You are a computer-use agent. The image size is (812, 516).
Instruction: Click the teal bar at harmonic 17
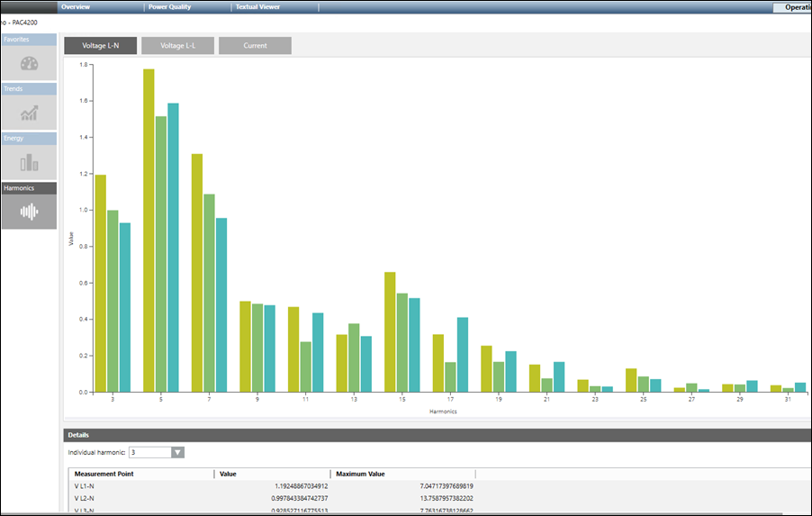coord(463,354)
